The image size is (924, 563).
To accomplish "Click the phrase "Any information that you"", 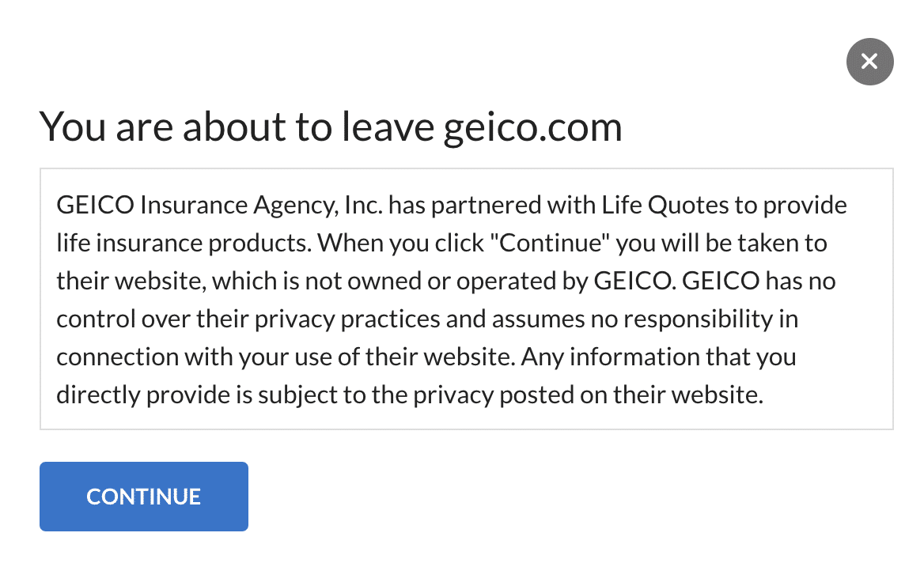I will pyautogui.click(x=658, y=357).
